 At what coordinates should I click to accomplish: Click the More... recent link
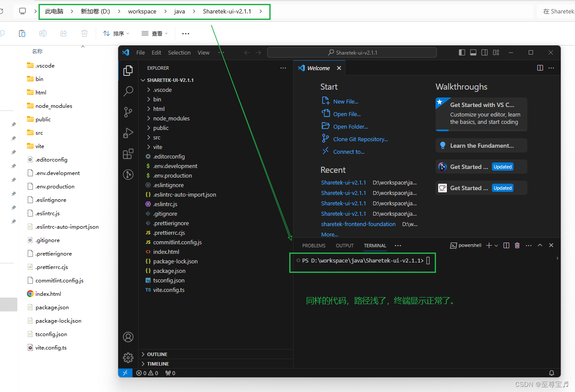329,234
